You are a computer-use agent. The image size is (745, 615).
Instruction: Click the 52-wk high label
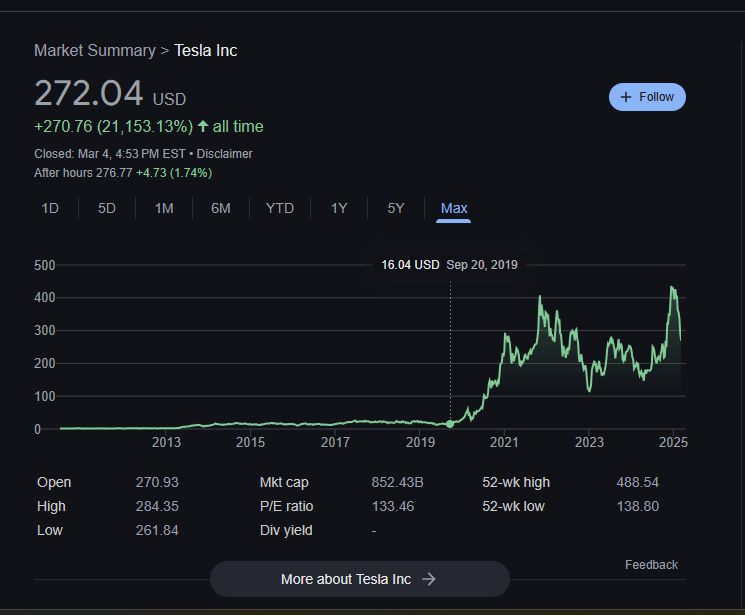[x=516, y=482]
